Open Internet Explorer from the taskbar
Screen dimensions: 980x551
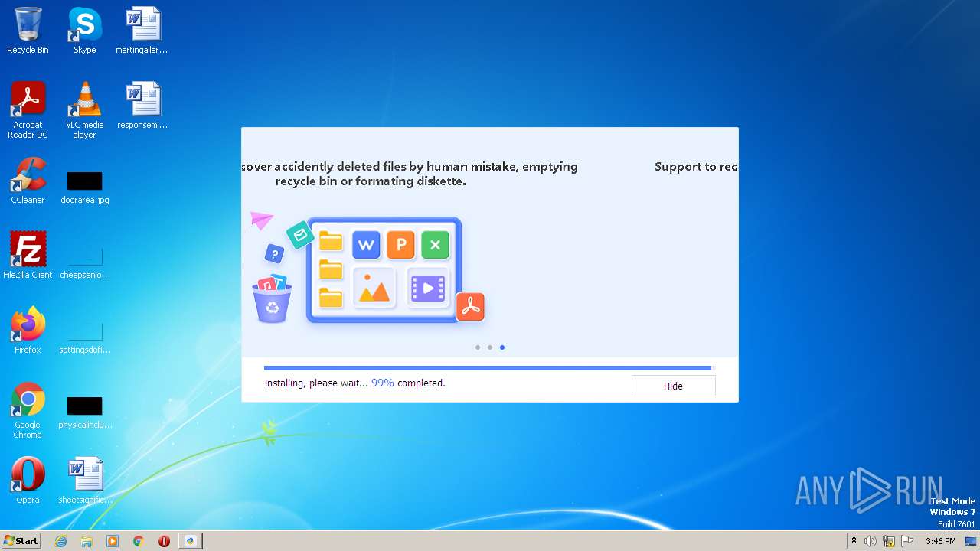coord(60,541)
